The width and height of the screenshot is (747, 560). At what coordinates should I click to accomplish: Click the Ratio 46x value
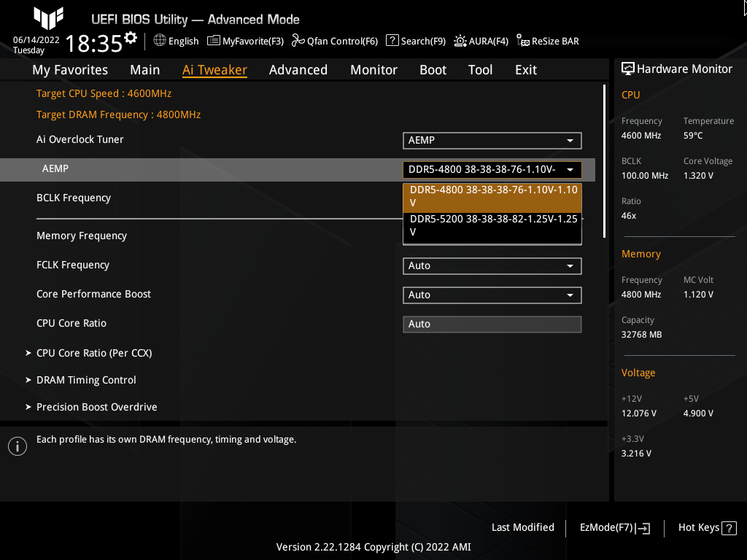pos(629,216)
